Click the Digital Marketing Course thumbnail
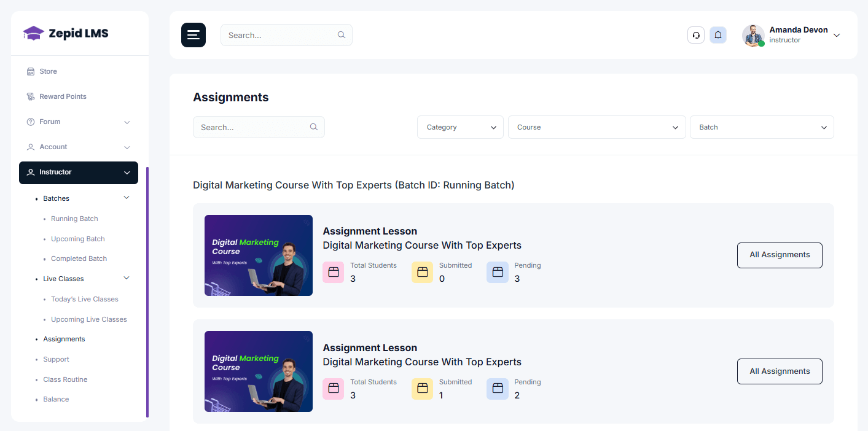 258,255
